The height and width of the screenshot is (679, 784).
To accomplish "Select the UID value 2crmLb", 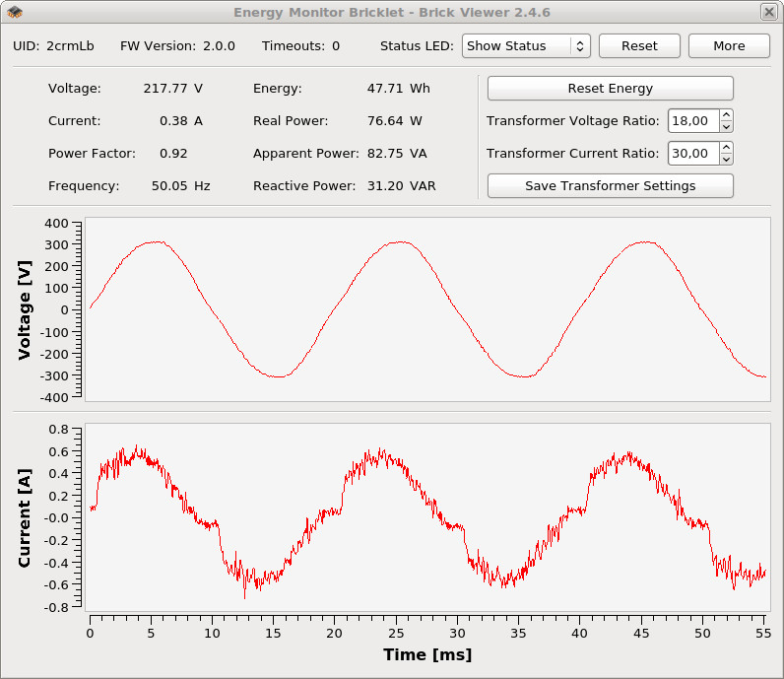I will [x=70, y=46].
